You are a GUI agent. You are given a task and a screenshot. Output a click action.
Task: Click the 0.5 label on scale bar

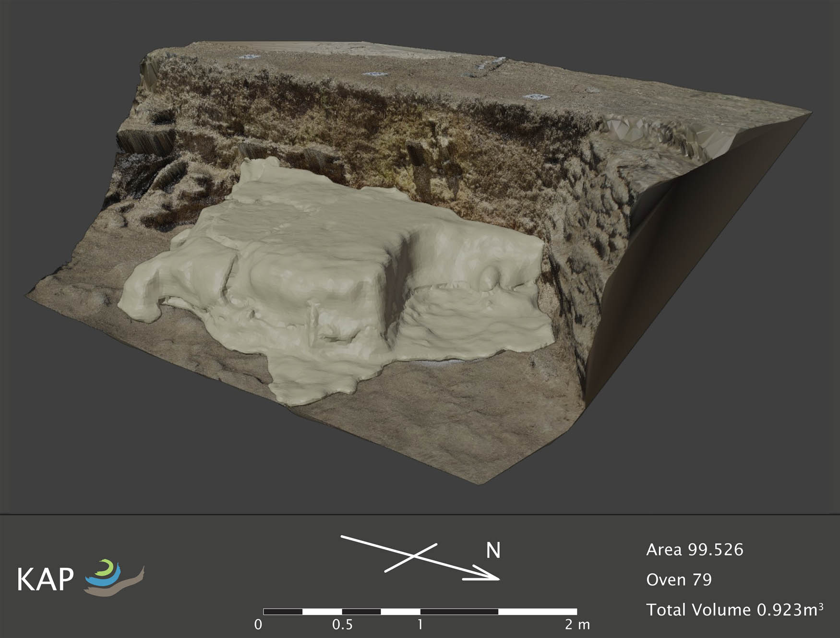click(342, 625)
